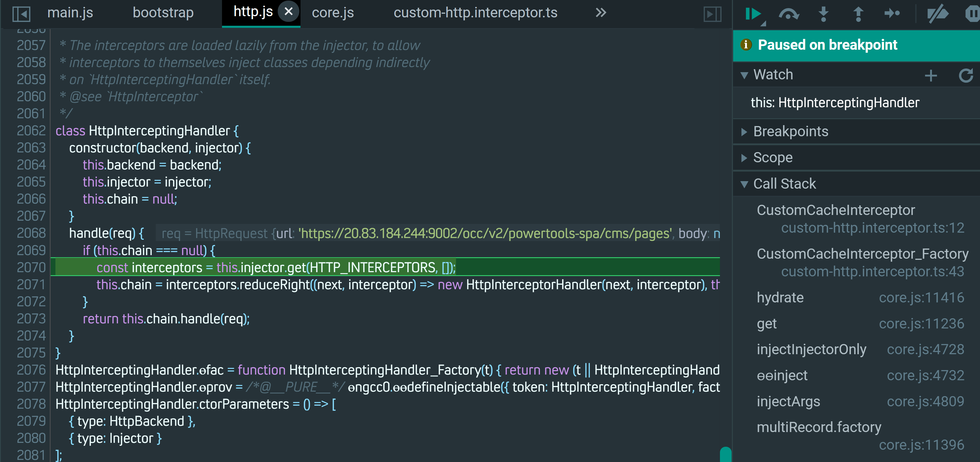The image size is (980, 462).
Task: Step into next function call
Action: pyautogui.click(x=823, y=14)
